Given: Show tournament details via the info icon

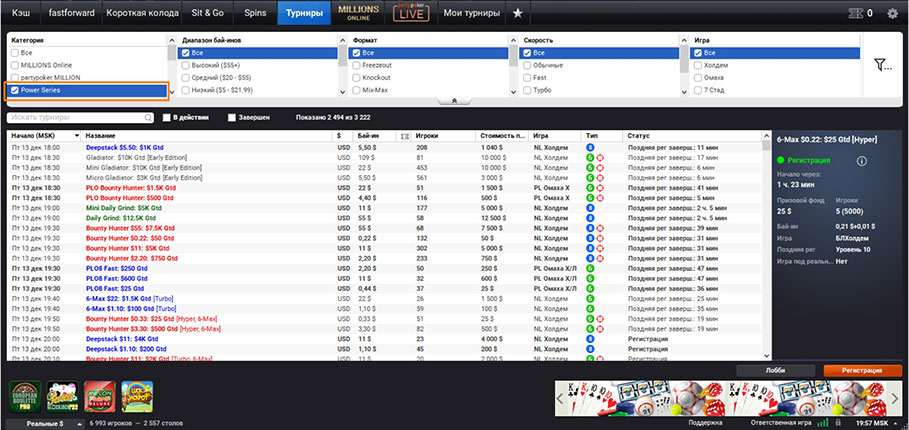Looking at the screenshot, I should pos(861,161).
